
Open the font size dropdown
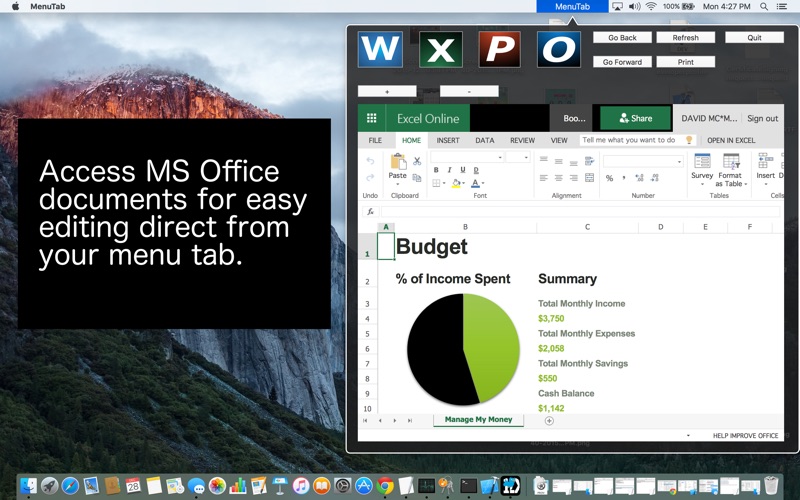click(x=526, y=157)
